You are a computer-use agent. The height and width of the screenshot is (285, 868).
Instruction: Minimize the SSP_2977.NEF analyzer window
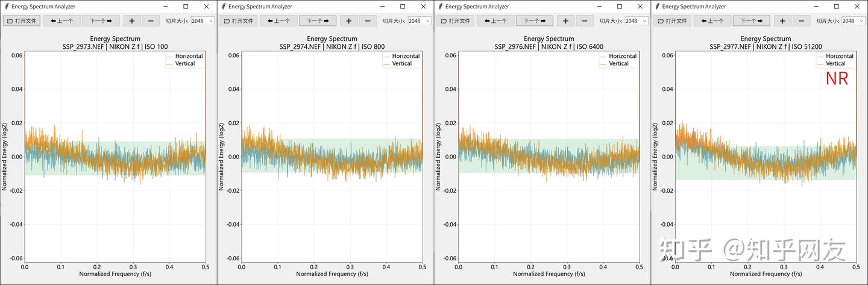[x=816, y=7]
